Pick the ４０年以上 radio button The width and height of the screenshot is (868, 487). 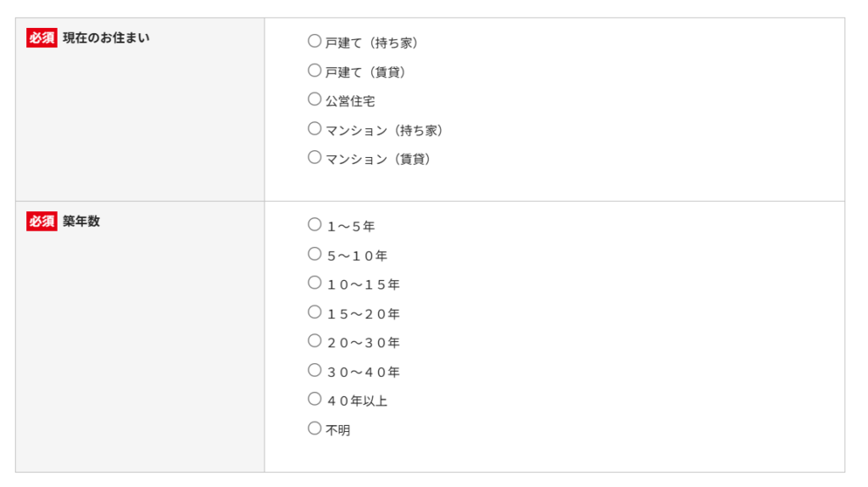[314, 399]
